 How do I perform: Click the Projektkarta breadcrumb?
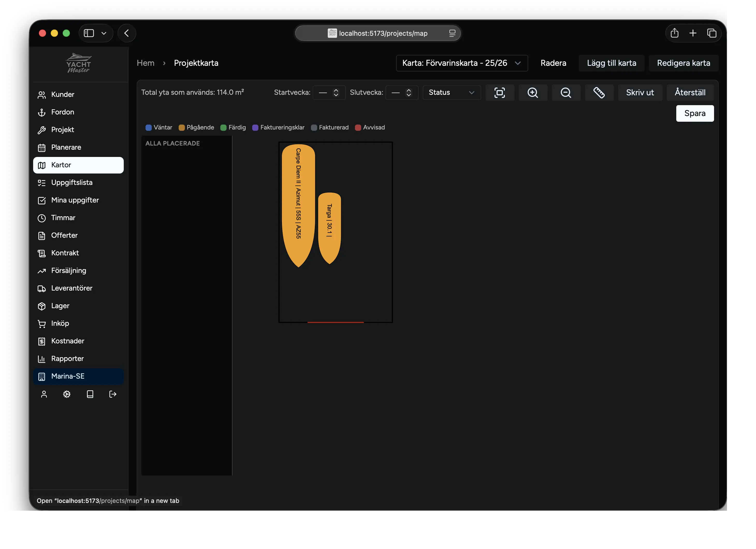coord(197,63)
